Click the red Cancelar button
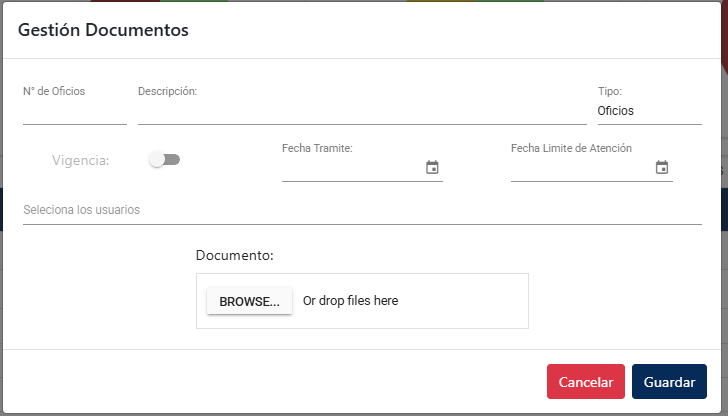 coord(585,382)
